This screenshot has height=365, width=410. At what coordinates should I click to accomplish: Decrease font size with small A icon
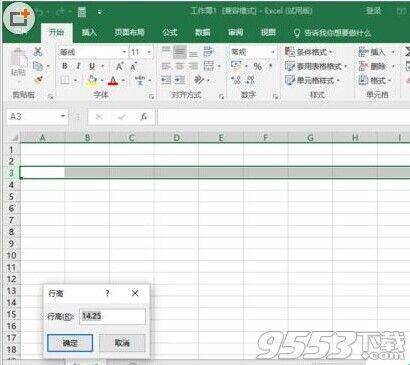coord(134,66)
